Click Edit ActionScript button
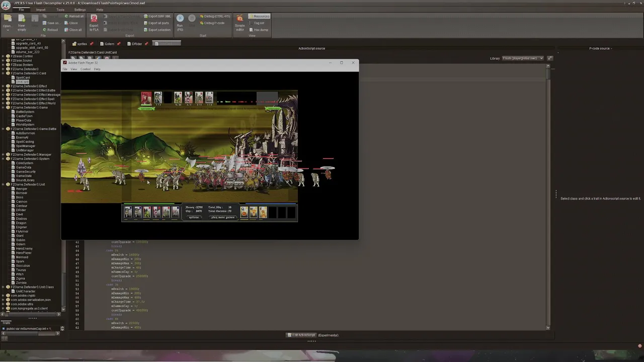The height and width of the screenshot is (362, 644). click(x=301, y=335)
